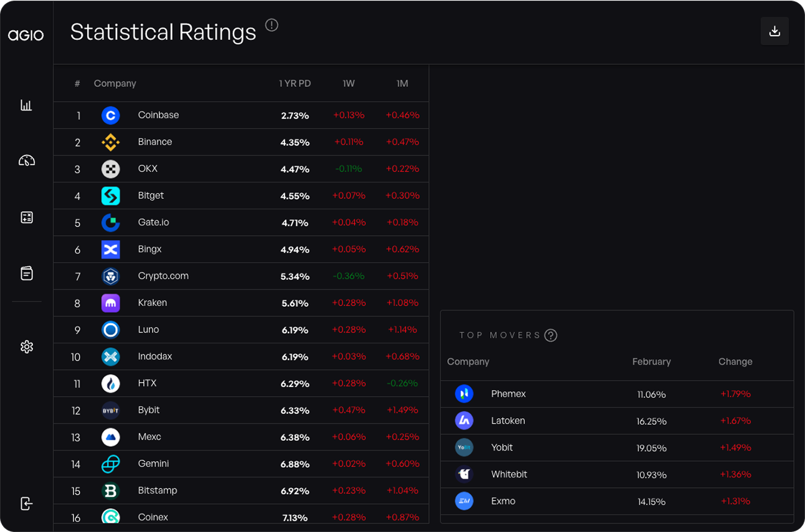The height and width of the screenshot is (532, 805).
Task: Open the bar chart analytics view
Action: click(26, 105)
